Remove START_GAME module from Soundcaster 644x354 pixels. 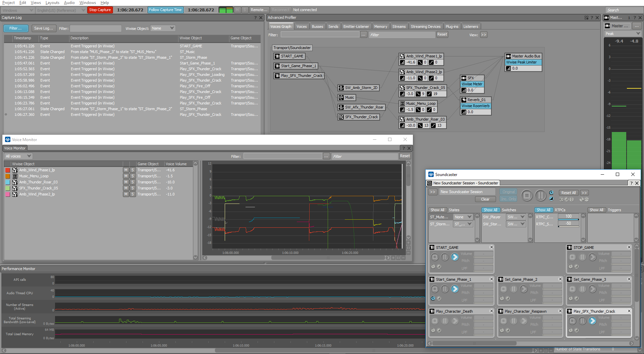[x=491, y=247]
